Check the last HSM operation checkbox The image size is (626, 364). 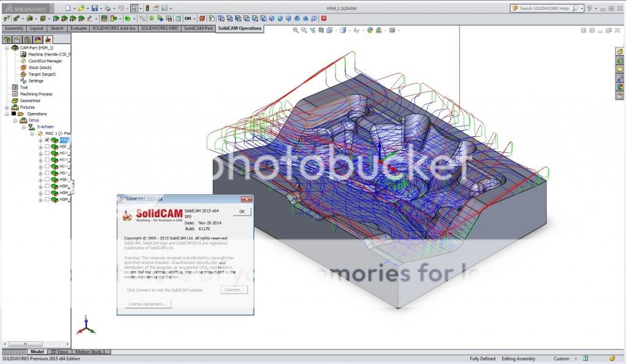[47, 199]
